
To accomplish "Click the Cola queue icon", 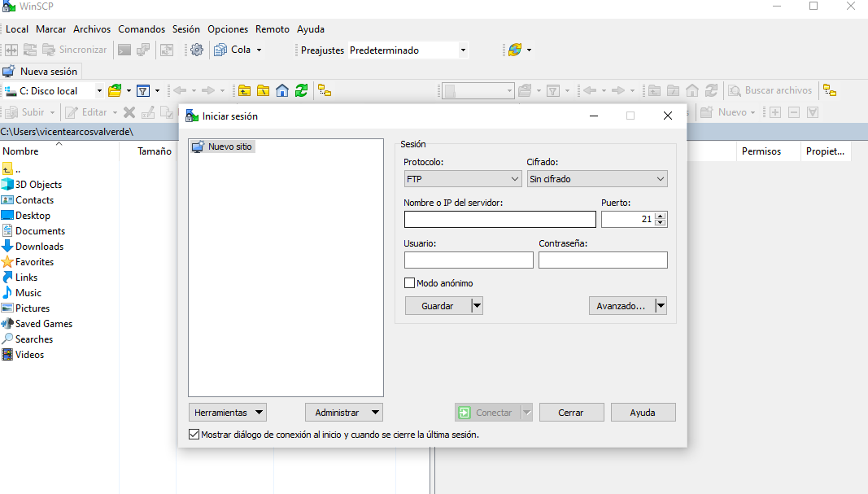I will pyautogui.click(x=220, y=50).
